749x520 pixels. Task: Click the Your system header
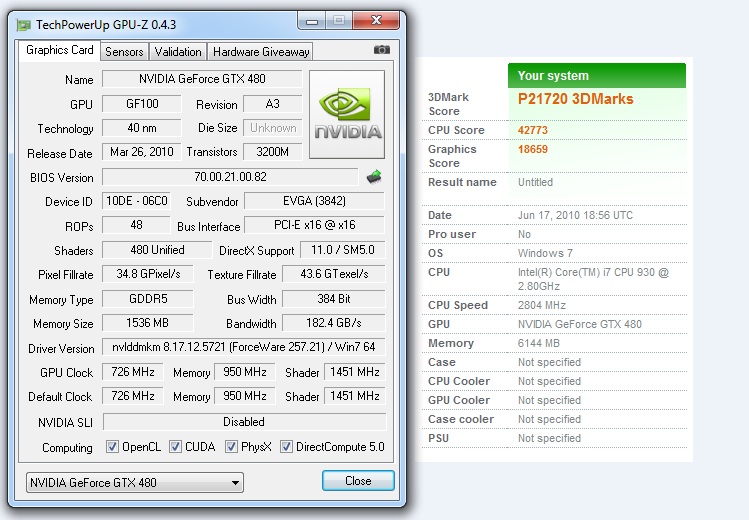597,75
